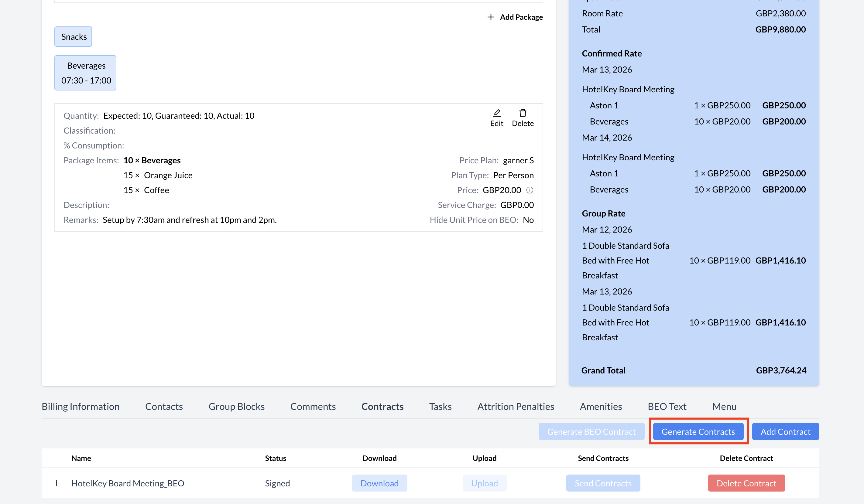864x504 pixels.
Task: Select the Beverages 07:30 - 17:00 chip
Action: [86, 73]
